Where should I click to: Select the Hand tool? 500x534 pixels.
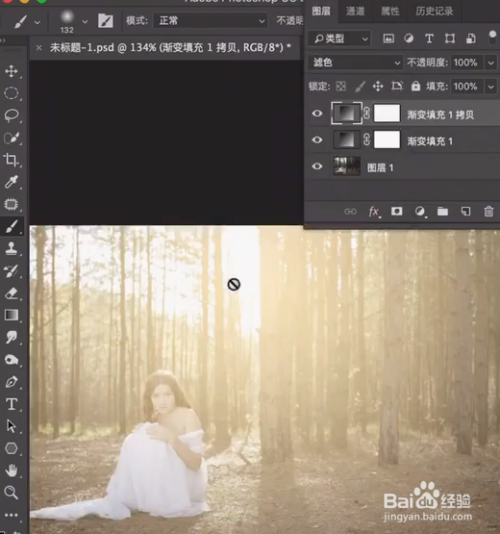(11, 471)
